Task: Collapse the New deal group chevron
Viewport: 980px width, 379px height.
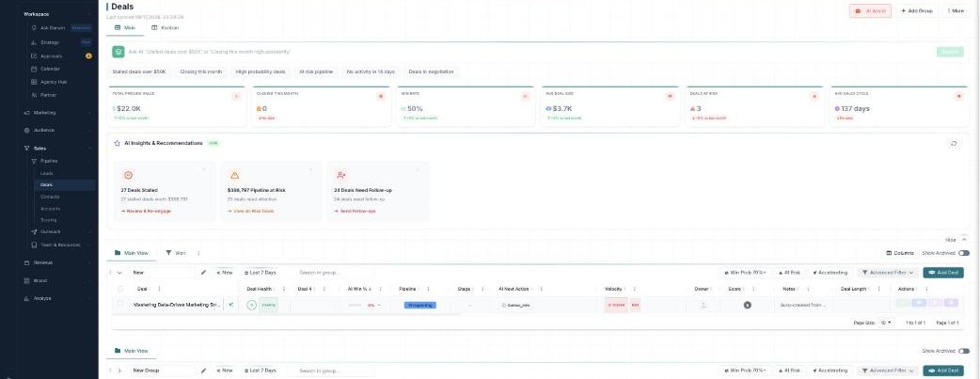Action: point(119,273)
